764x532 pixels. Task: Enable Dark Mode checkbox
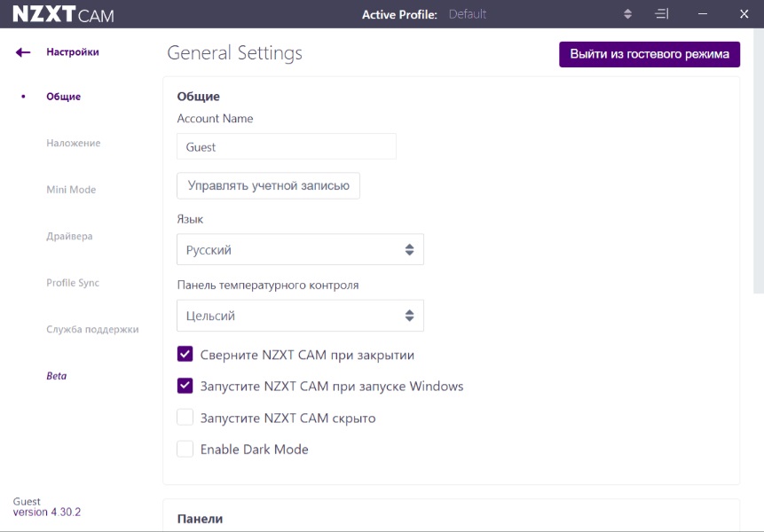pyautogui.click(x=185, y=450)
